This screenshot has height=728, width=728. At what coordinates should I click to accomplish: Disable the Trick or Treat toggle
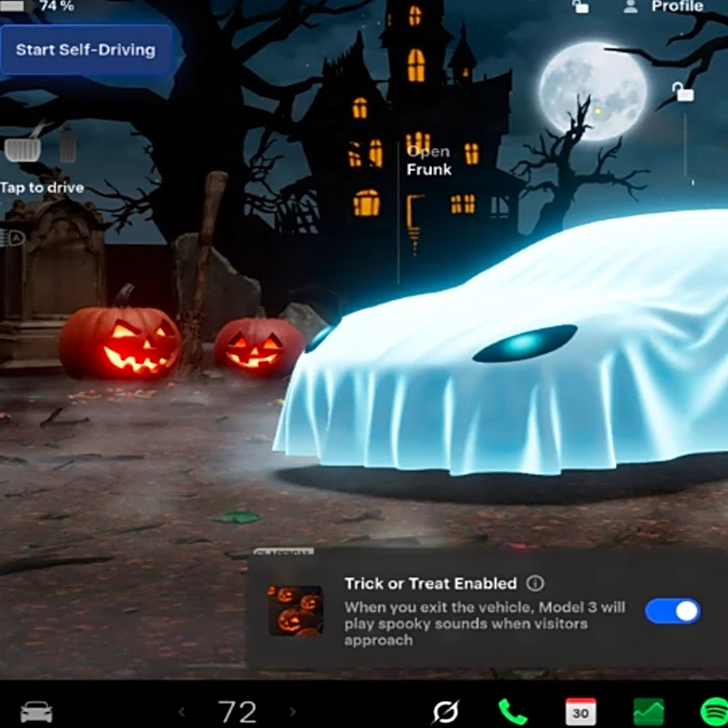coord(672,611)
